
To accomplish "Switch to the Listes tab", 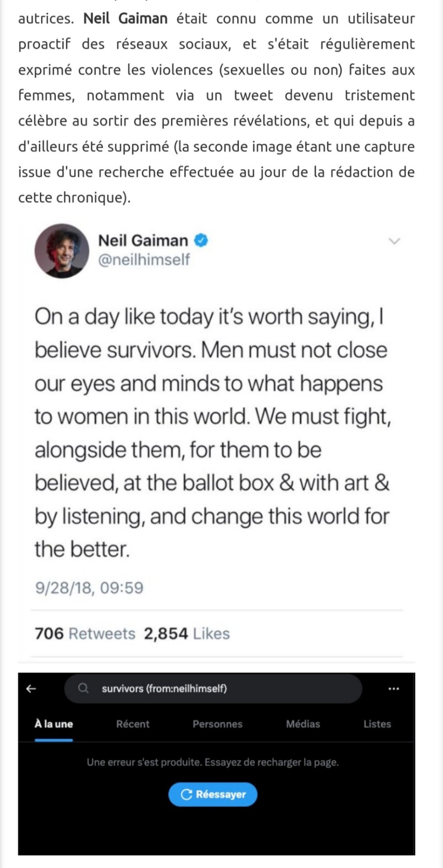I will tap(377, 724).
